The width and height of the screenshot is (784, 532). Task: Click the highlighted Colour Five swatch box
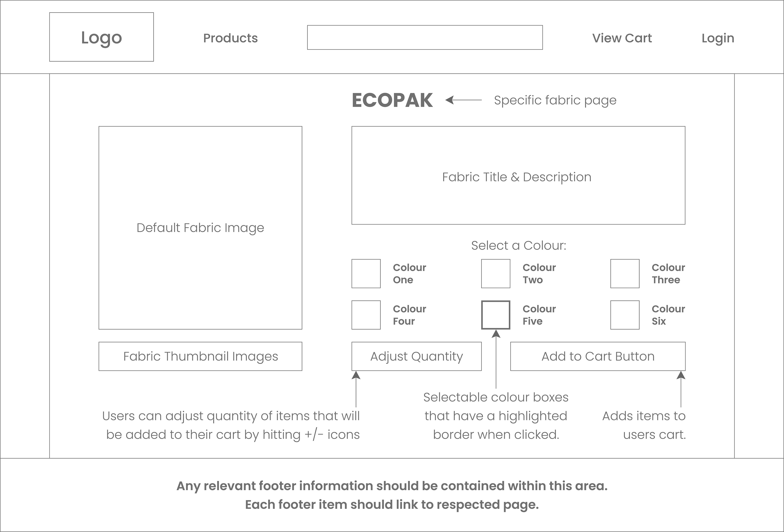[x=496, y=315]
